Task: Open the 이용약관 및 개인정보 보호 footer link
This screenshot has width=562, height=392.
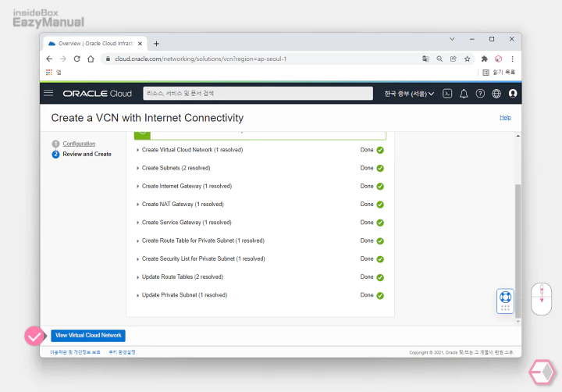Action: coord(75,352)
